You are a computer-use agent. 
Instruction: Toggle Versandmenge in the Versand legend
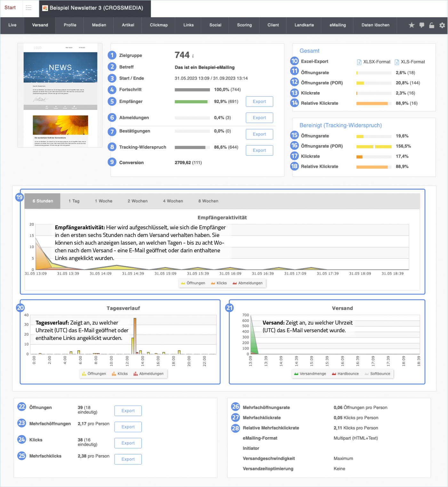[x=310, y=373]
